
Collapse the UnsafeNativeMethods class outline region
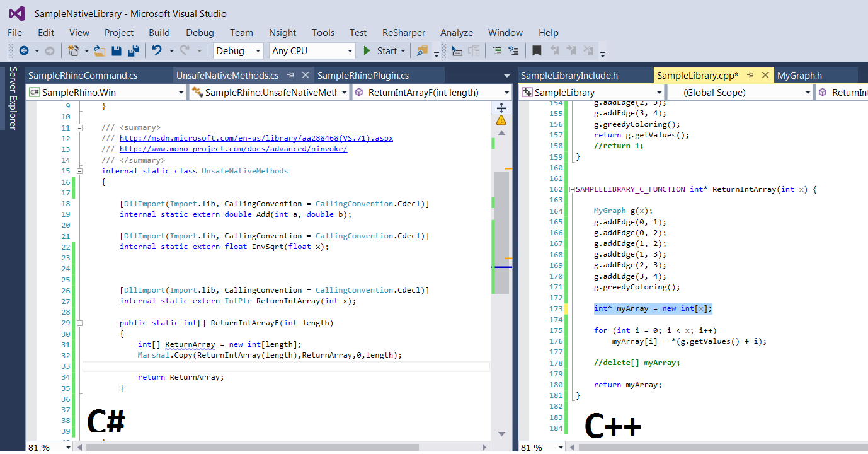coord(79,170)
